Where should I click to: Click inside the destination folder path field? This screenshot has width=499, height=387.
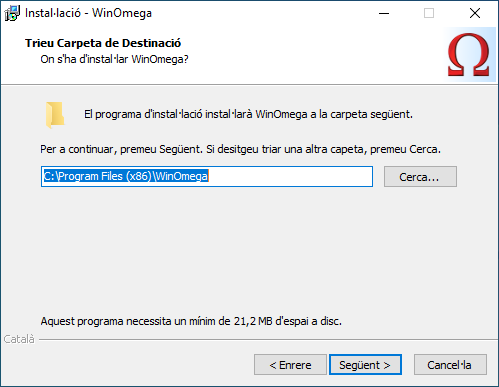pyautogui.click(x=207, y=177)
